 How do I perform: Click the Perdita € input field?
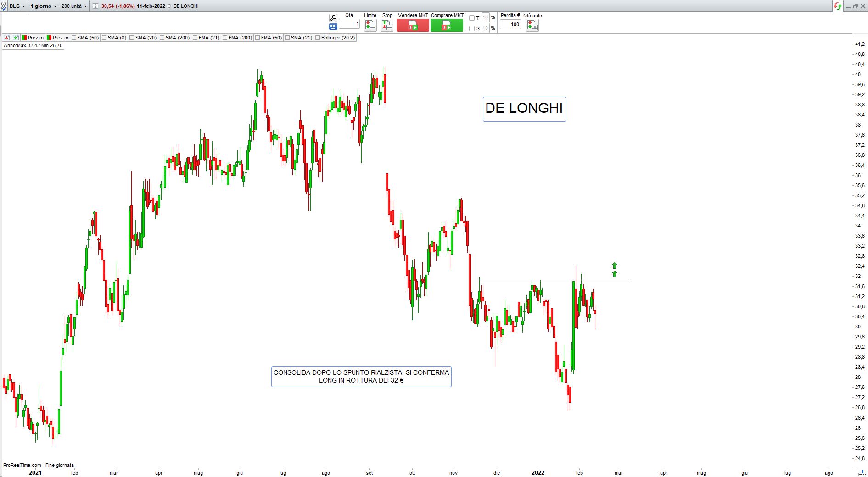[510, 25]
